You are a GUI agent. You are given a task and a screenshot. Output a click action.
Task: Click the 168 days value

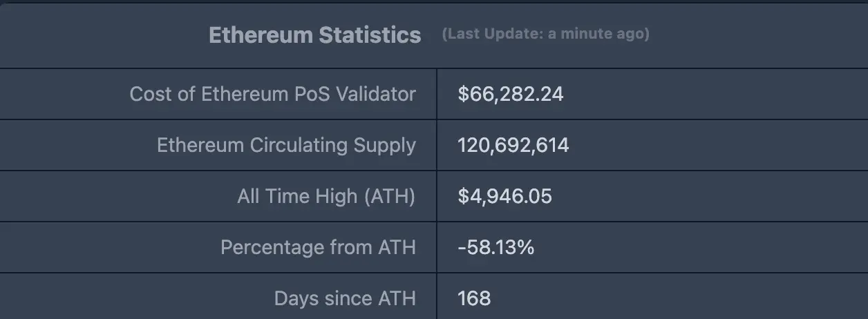474,298
